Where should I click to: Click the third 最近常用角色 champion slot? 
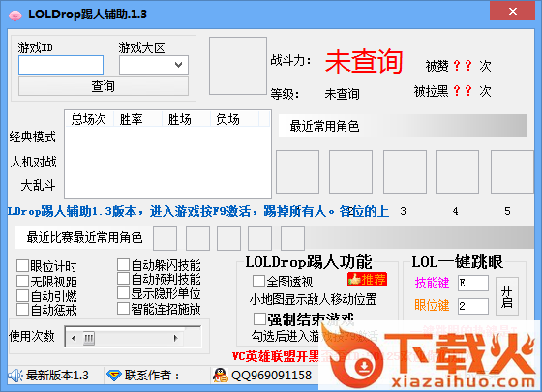(x=405, y=171)
